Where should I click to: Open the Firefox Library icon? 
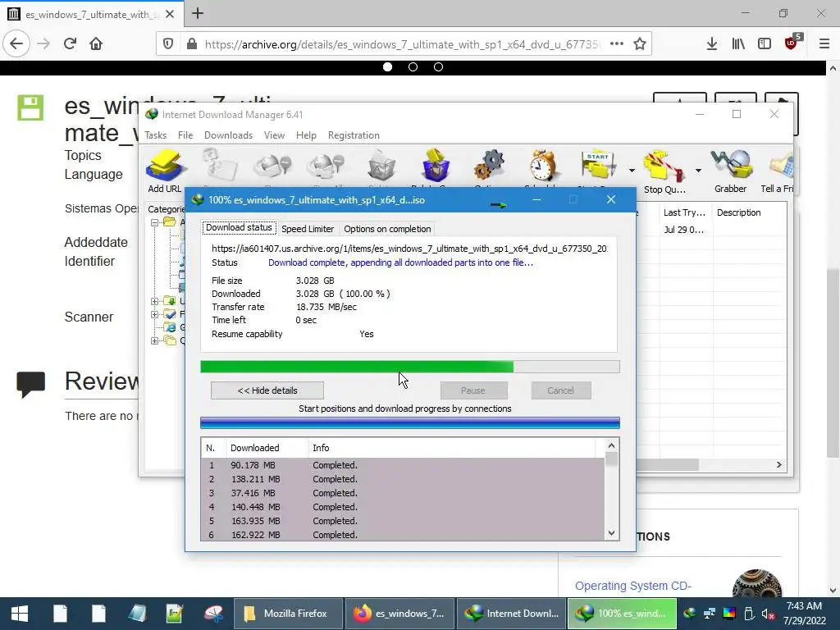tap(738, 44)
